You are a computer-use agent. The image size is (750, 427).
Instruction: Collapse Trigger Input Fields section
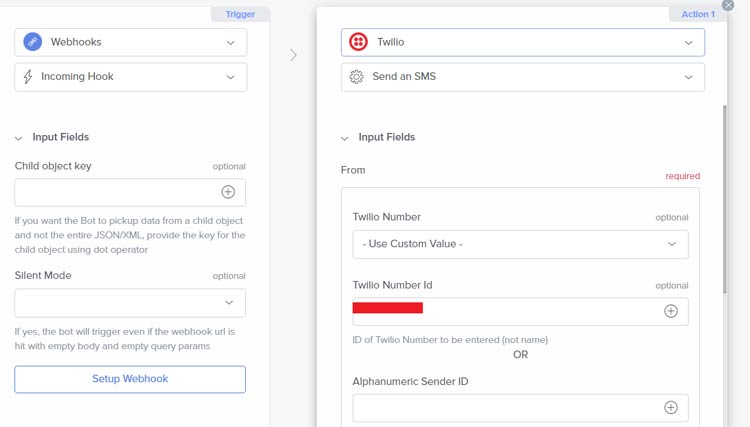click(19, 138)
